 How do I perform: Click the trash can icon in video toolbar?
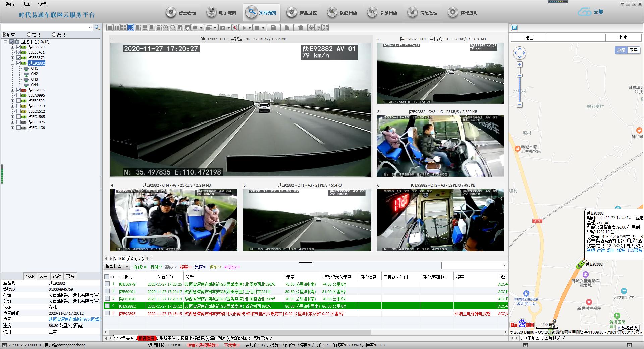(x=301, y=28)
